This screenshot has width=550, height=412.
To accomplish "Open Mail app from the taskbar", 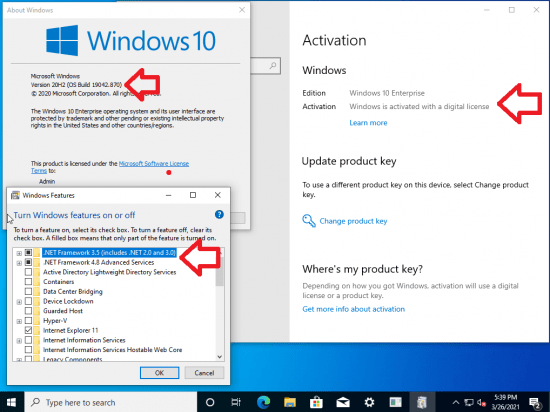I will tap(343, 402).
